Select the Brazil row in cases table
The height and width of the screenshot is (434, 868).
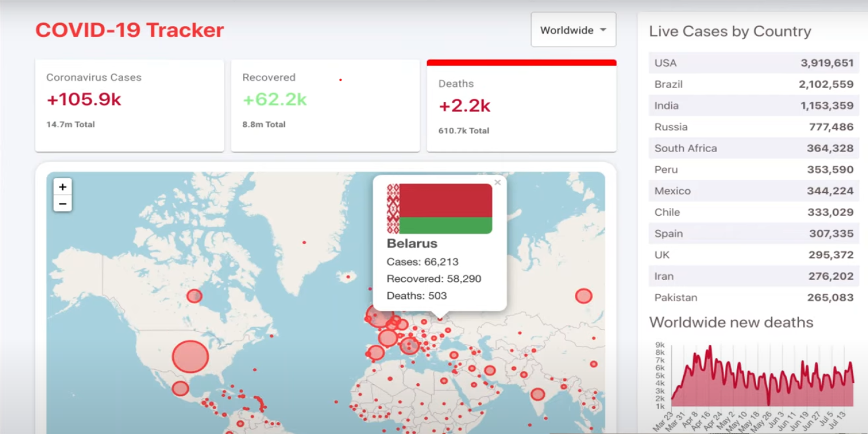pos(754,84)
